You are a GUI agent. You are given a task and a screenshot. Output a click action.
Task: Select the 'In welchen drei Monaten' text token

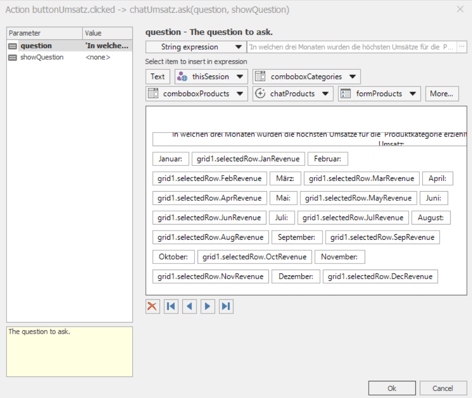click(x=310, y=139)
